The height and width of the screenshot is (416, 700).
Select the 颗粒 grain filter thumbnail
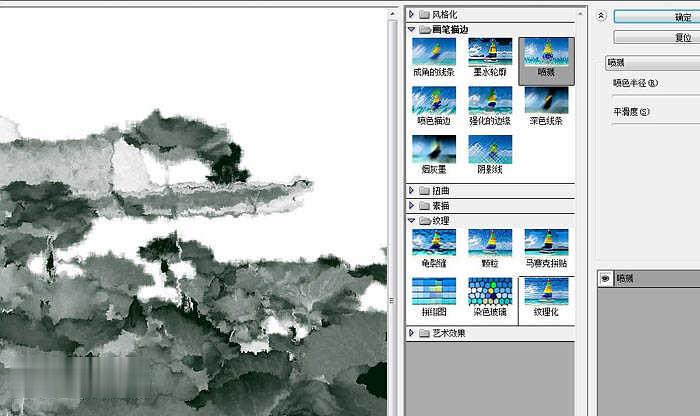[490, 243]
